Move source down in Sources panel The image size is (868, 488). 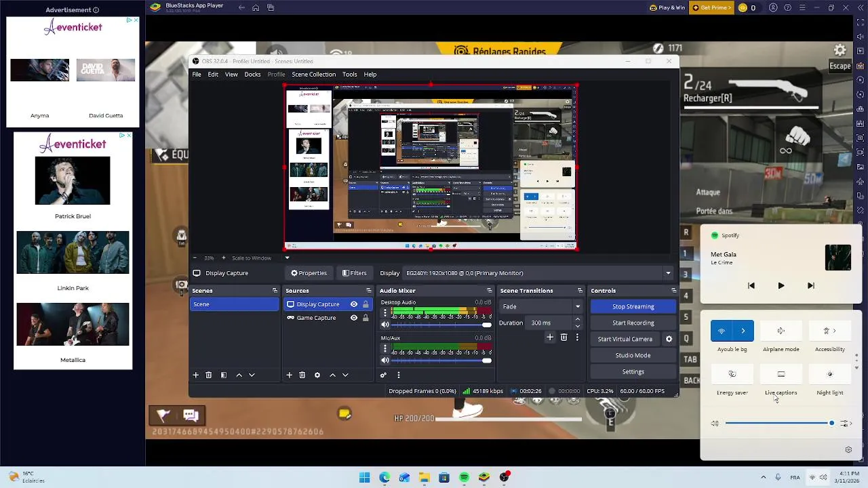(x=345, y=375)
